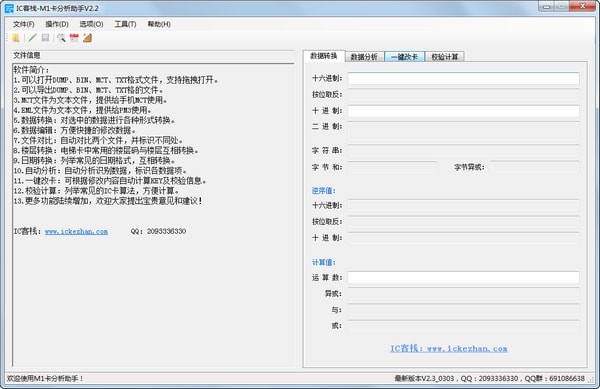Image resolution: width=600 pixels, height=389 pixels.
Task: Click the green pencil edit toolbar icon
Action: pyautogui.click(x=33, y=38)
